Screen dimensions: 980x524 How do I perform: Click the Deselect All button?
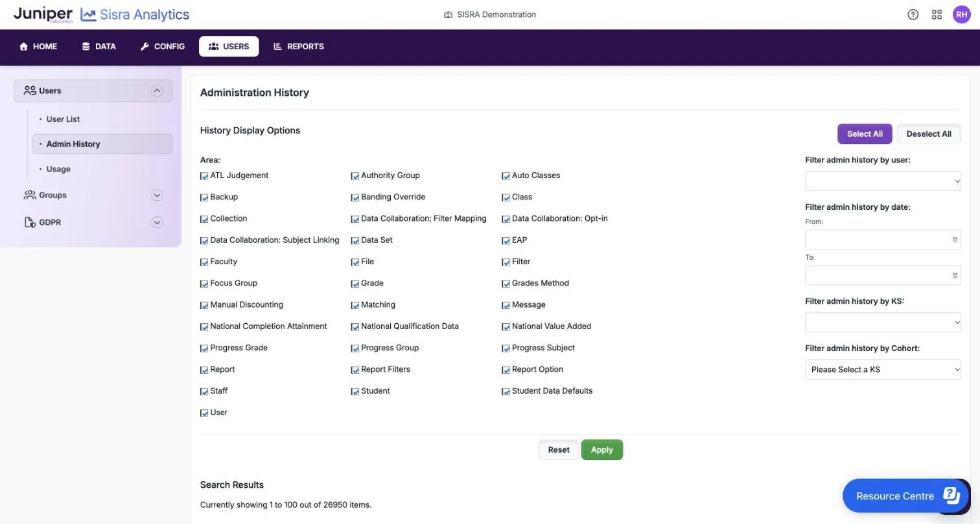tap(929, 133)
